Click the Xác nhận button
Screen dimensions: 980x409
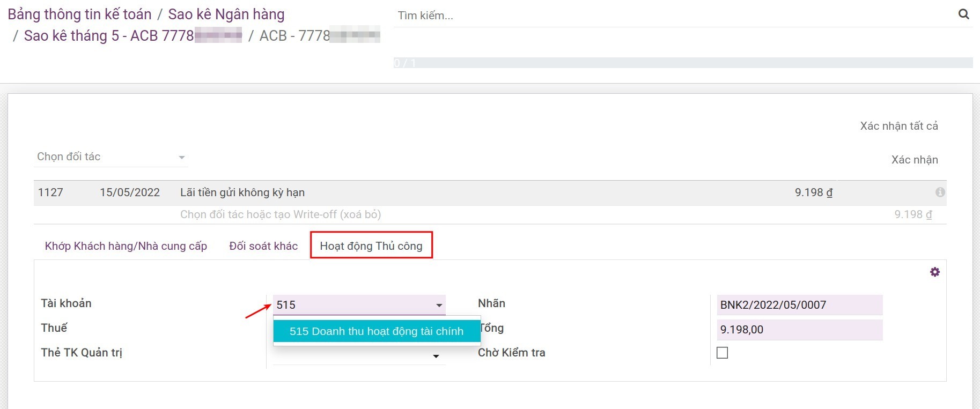tap(914, 160)
